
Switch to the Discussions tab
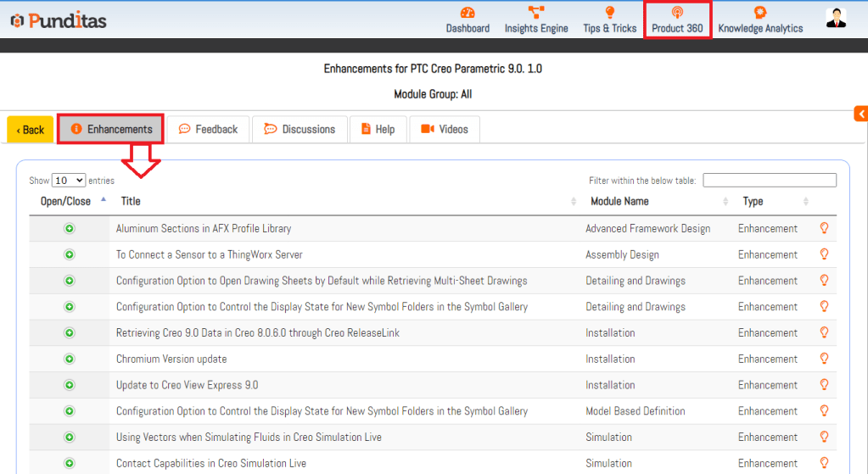(300, 130)
